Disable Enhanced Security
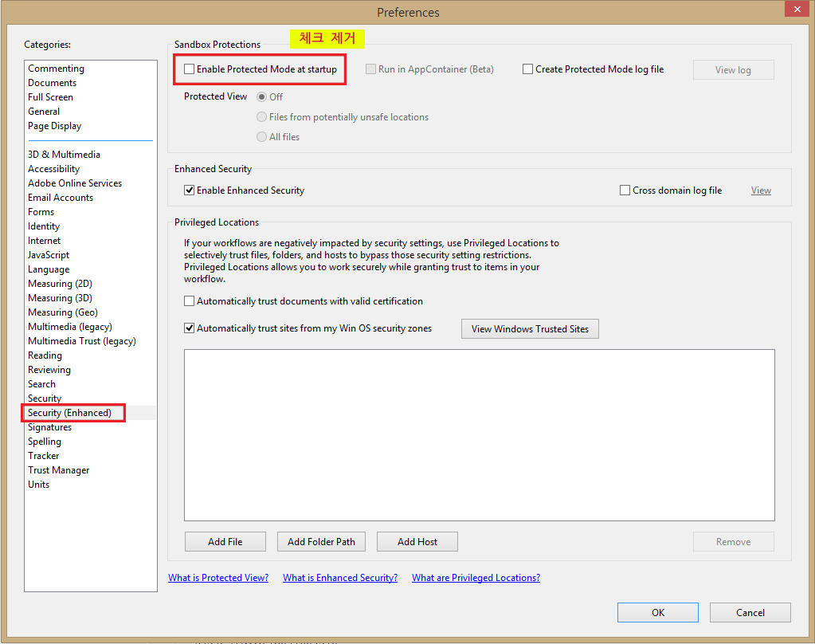The width and height of the screenshot is (815, 644). 189,190
